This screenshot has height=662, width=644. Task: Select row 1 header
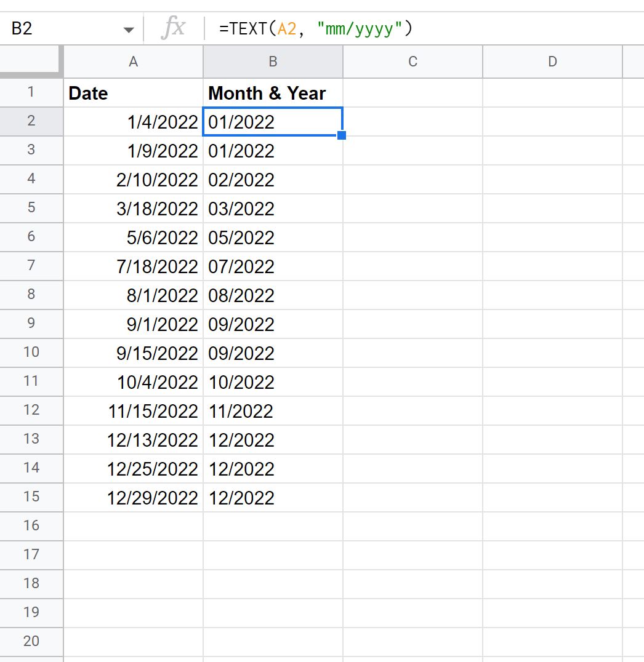[31, 92]
